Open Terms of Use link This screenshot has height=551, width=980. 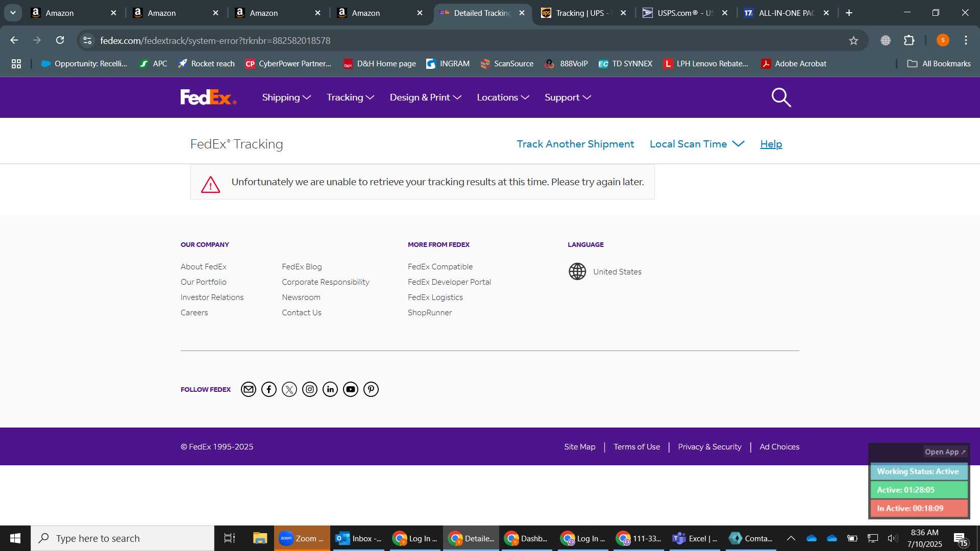pyautogui.click(x=636, y=446)
